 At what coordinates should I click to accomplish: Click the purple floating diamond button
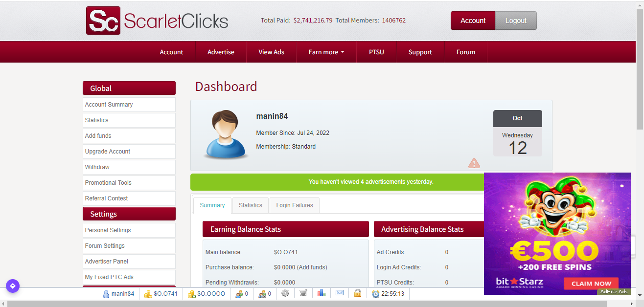click(13, 286)
